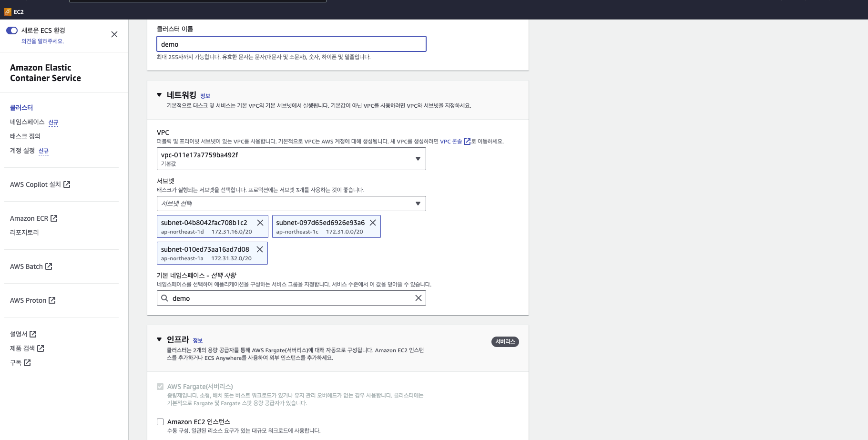Image resolution: width=868 pixels, height=440 pixels.
Task: Click external-link icon beside Amazon ECR
Action: 54,218
